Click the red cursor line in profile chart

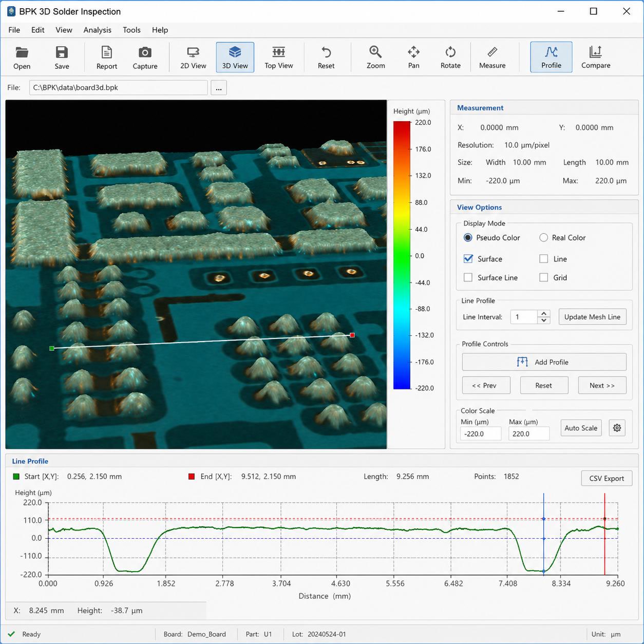[604, 534]
